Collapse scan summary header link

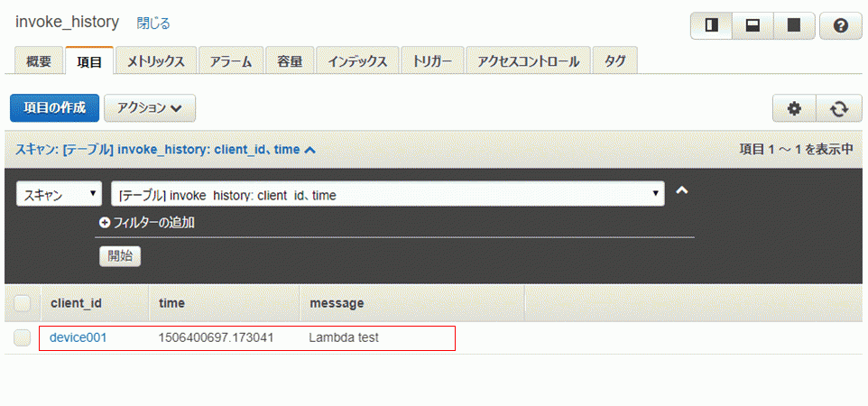click(165, 150)
